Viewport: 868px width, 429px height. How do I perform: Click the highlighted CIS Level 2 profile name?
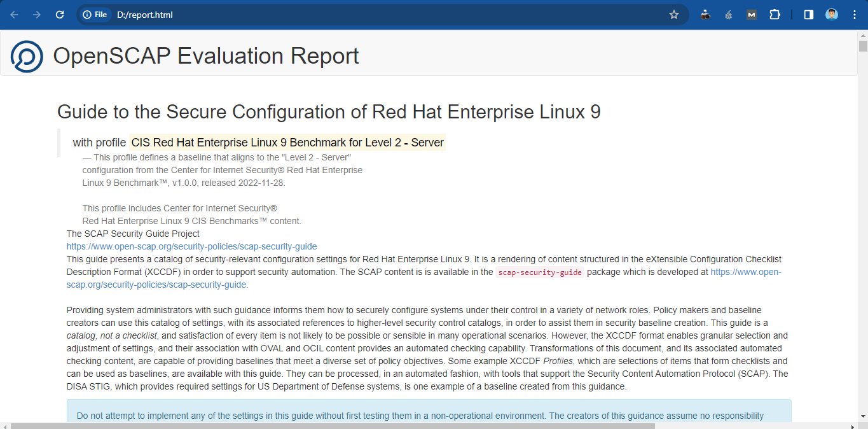click(287, 143)
